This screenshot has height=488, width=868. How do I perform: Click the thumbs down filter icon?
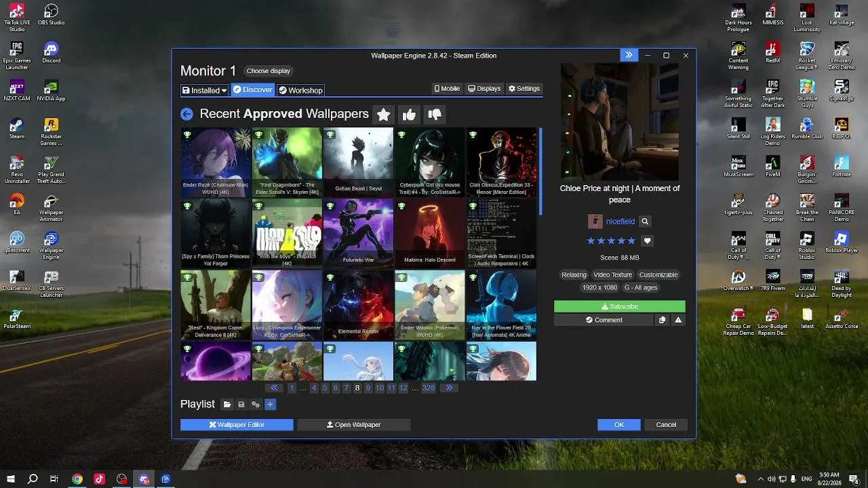pyautogui.click(x=435, y=115)
